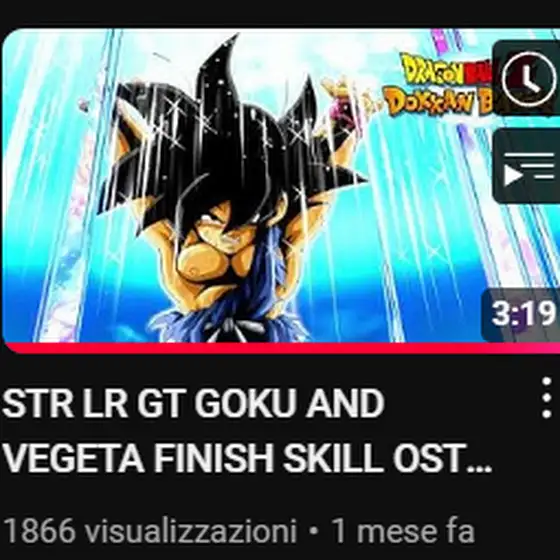Click the 1 mese fa upload date
Viewport: 560px width, 560px height.
pyautogui.click(x=403, y=531)
